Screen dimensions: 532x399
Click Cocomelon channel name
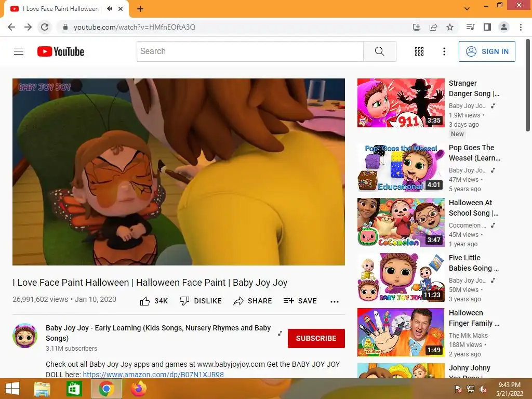pos(467,225)
